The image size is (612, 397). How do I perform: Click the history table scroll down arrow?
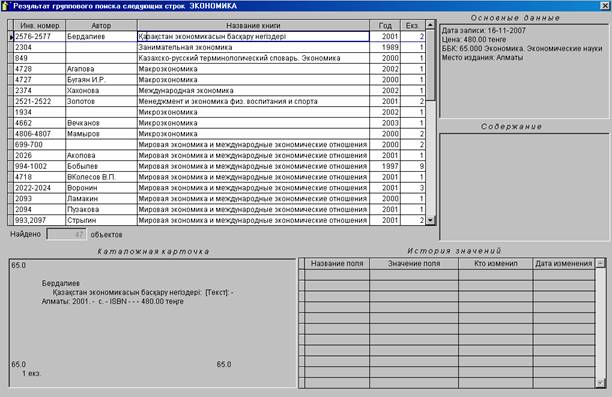pos(600,383)
